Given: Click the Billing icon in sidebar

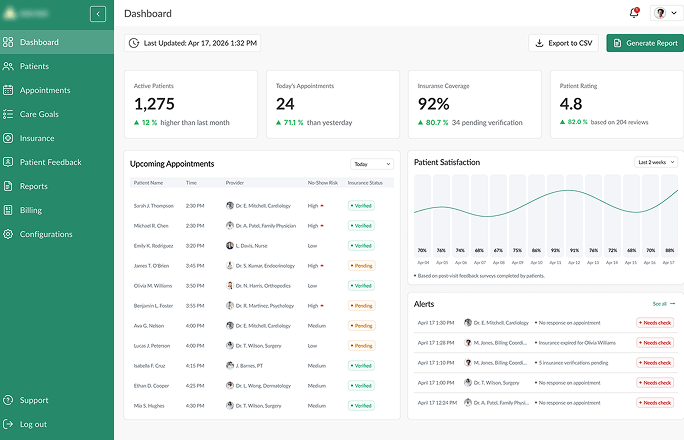Looking at the screenshot, I should pyautogui.click(x=8, y=210).
